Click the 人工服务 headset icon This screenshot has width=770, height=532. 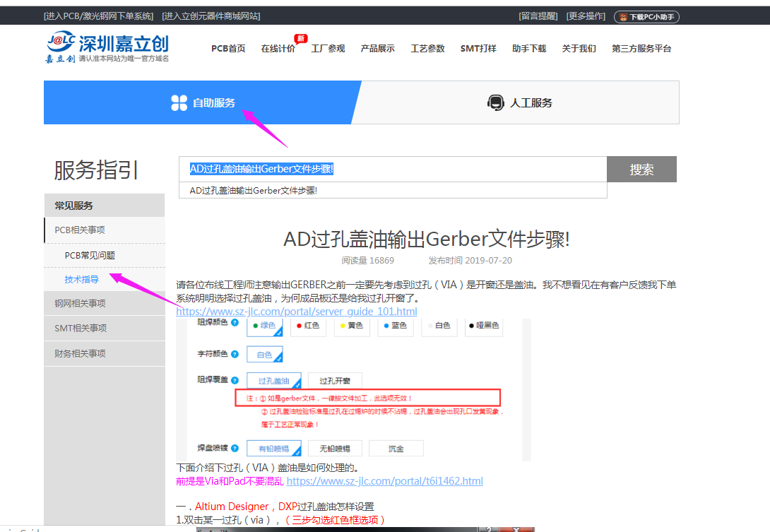pos(496,103)
